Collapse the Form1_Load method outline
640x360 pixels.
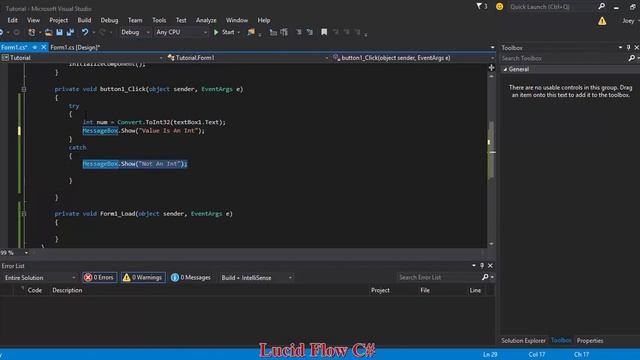[24, 213]
